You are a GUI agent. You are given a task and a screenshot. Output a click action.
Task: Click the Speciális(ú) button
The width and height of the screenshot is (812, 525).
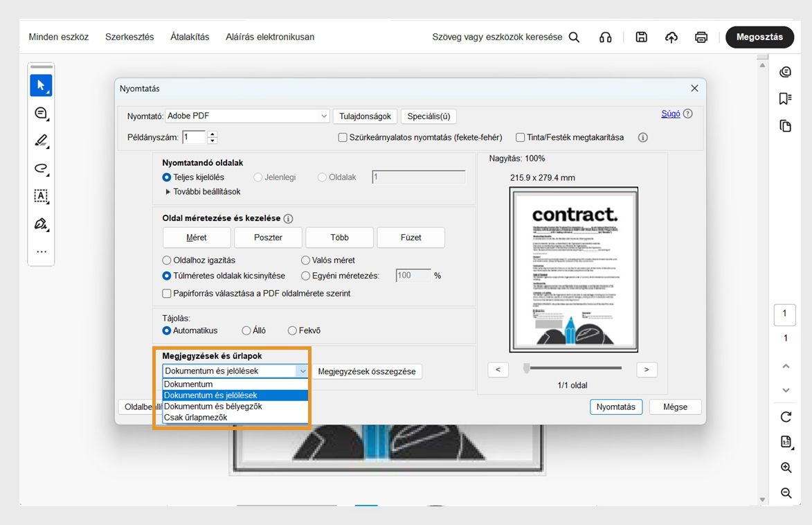[x=428, y=116]
